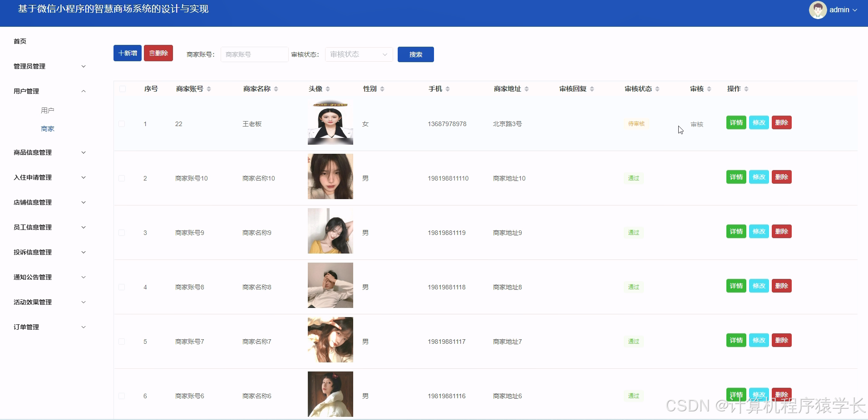Viewport: 868px width, 420px height.
Task: Click 王老板's avatar thumbnail
Action: (330, 122)
